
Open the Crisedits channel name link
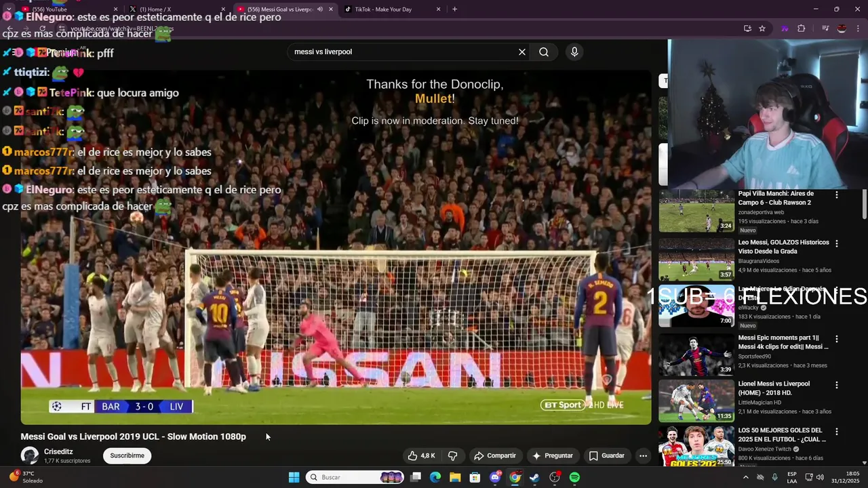point(58,451)
